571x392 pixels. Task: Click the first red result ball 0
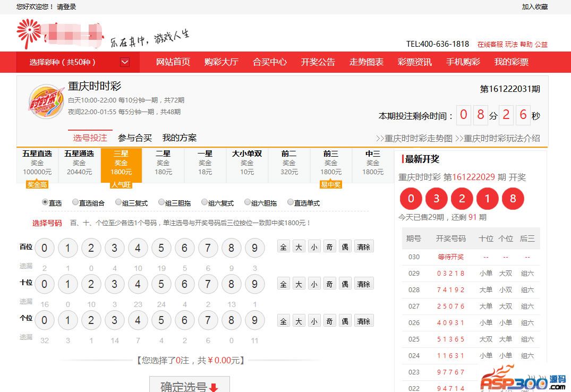411,199
